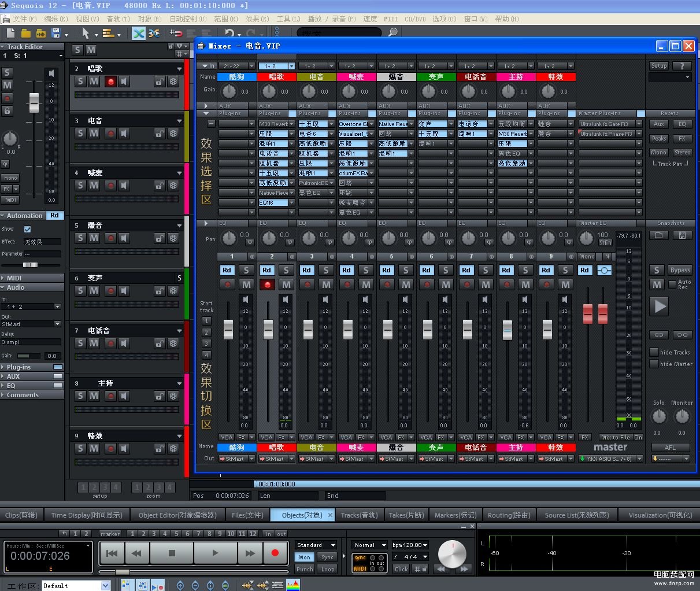700x591 pixels.
Task: Click the save project floppy disk icon
Action: point(56,33)
